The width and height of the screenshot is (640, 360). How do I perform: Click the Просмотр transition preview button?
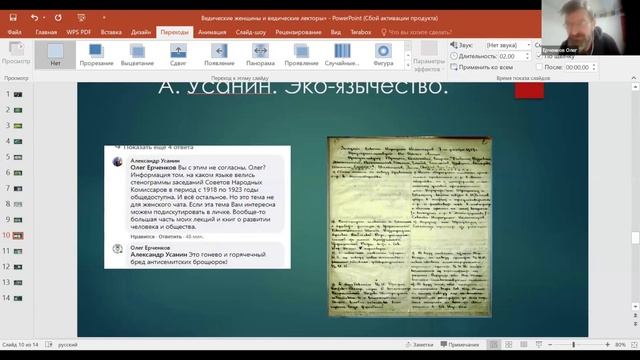16,53
